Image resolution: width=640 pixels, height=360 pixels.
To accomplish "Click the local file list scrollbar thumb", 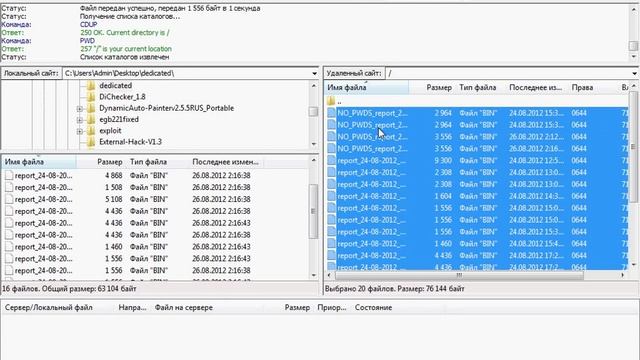I will pyautogui.click(x=313, y=211).
